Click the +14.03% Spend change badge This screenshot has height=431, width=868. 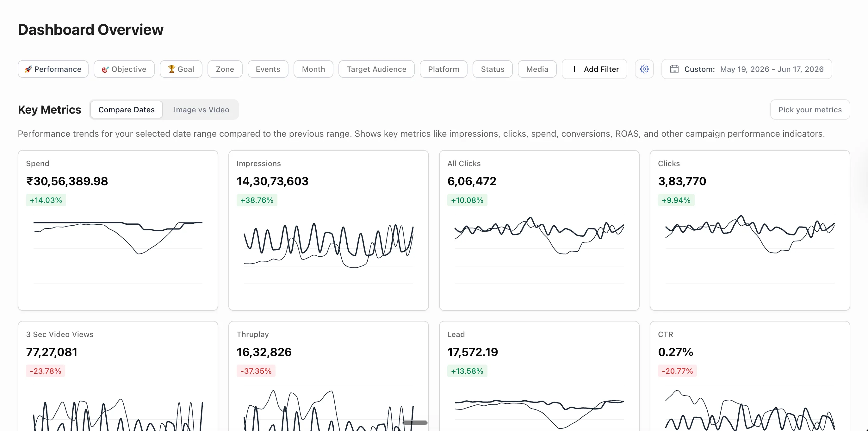click(46, 200)
